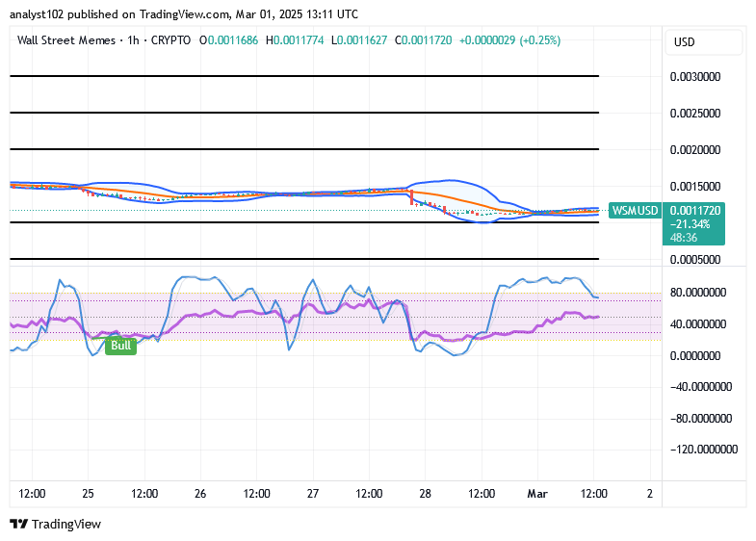Click the 28 date label on time axis
This screenshot has width=756, height=541.
[x=425, y=494]
